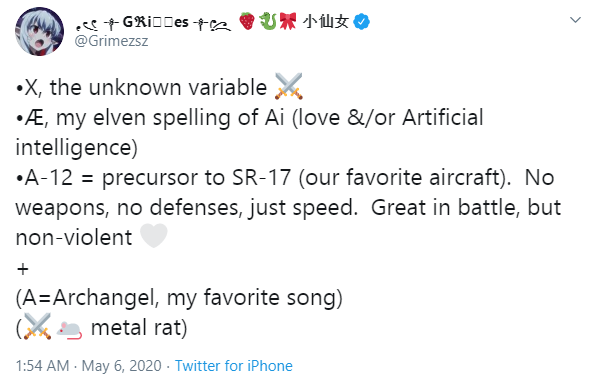Click the plus sign line in tweet
Screen dimensions: 596x379
[x=23, y=269]
